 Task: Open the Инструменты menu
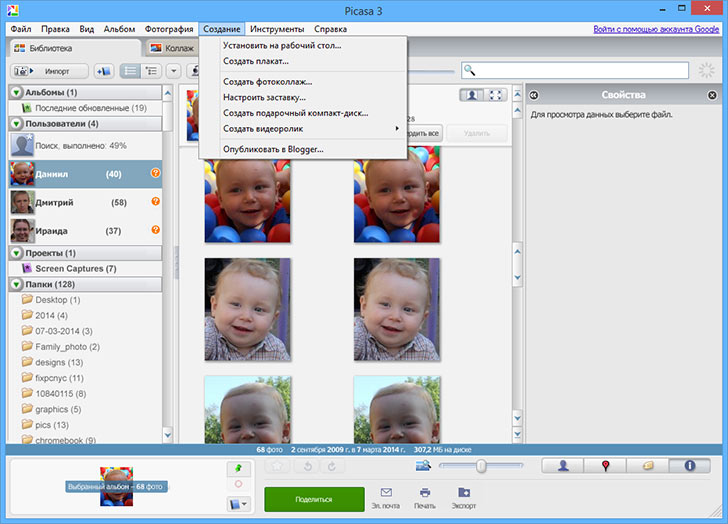coord(277,29)
